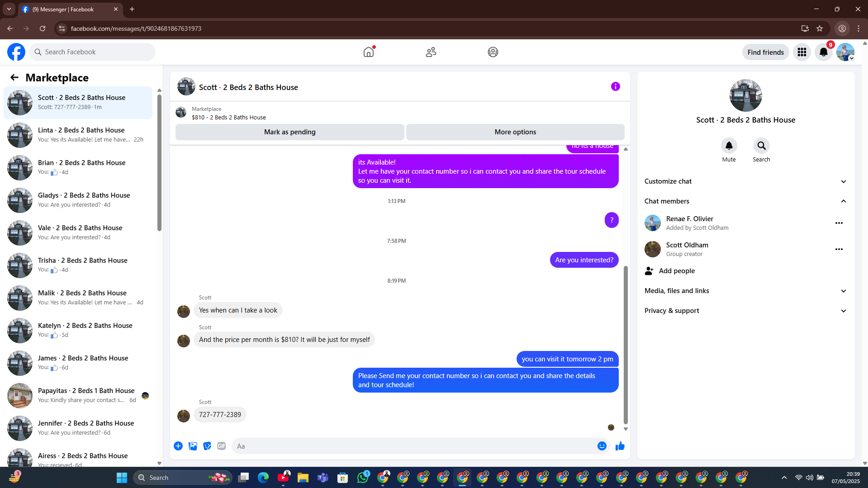The width and height of the screenshot is (868, 488).
Task: Click the Aa message input box
Action: point(414,446)
